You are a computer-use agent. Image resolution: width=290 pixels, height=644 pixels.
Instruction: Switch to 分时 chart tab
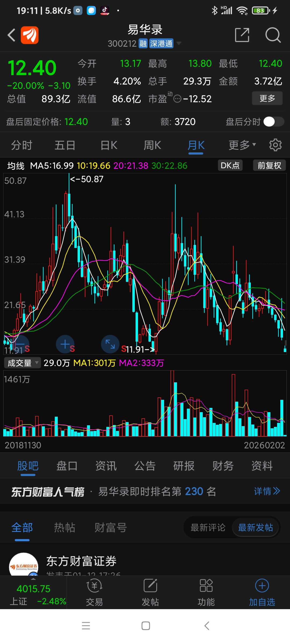[22, 145]
